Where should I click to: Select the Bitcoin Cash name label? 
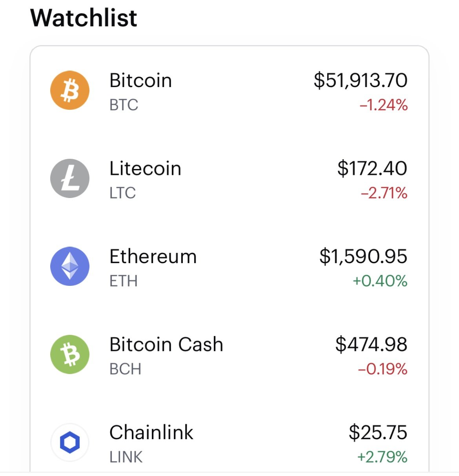166,345
